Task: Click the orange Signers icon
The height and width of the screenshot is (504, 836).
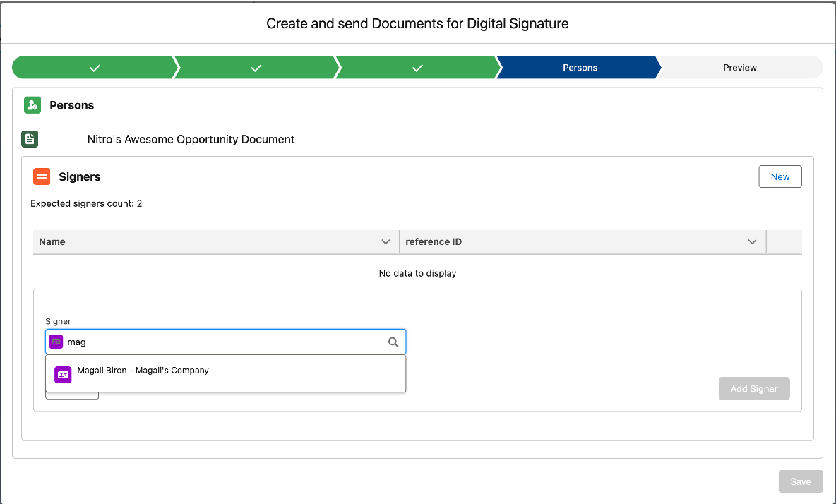Action: click(42, 176)
